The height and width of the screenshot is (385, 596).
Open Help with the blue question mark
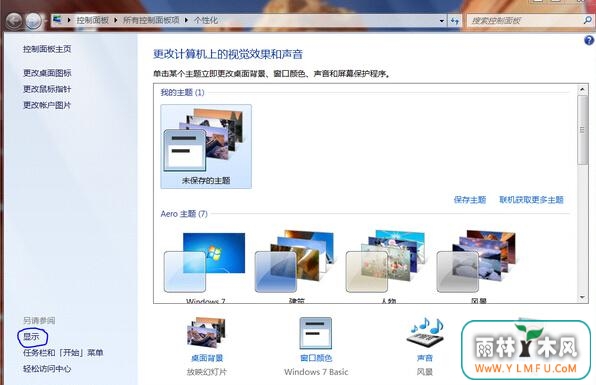tap(589, 40)
